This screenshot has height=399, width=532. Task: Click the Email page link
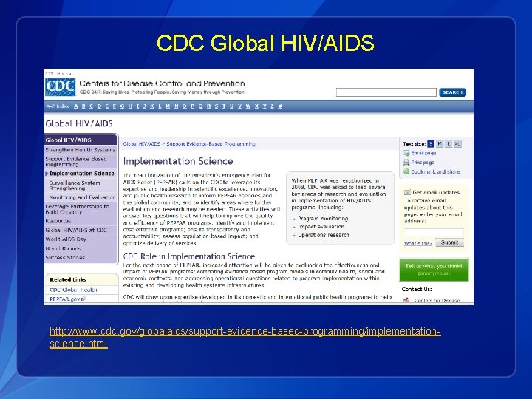tap(423, 153)
